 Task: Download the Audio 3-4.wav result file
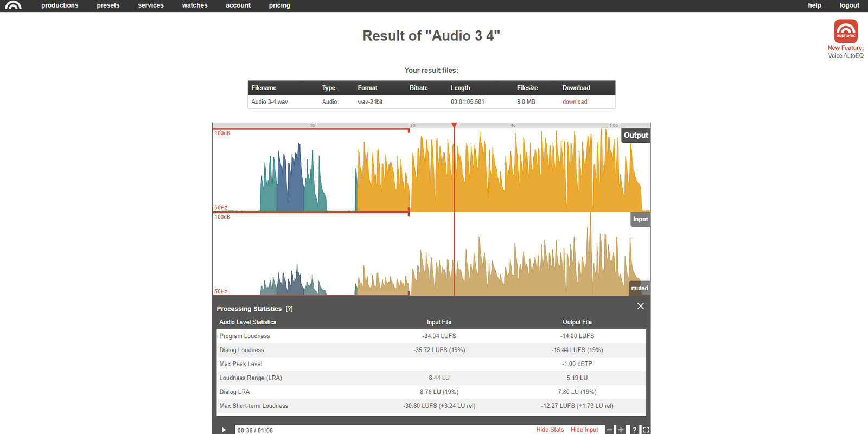(575, 102)
